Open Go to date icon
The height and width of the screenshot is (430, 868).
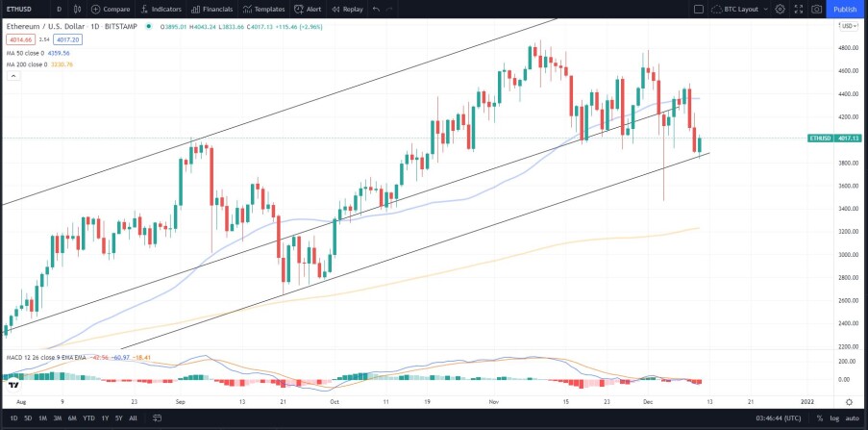pyautogui.click(x=158, y=417)
